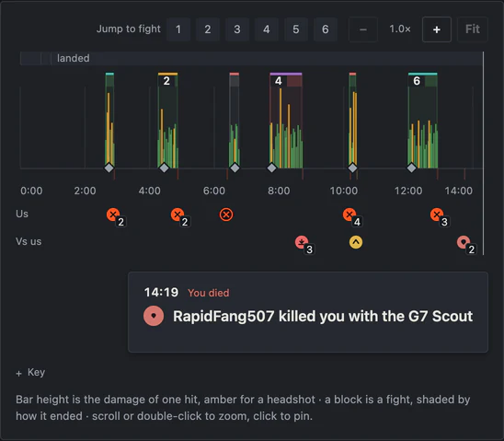
Task: Click the diamond marker at first fight
Action: click(109, 168)
